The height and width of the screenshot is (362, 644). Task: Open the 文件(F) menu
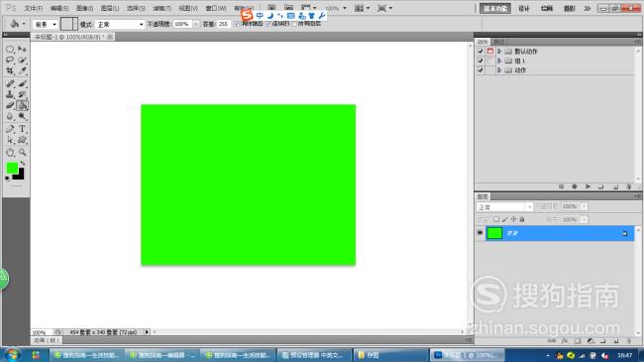tap(34, 8)
